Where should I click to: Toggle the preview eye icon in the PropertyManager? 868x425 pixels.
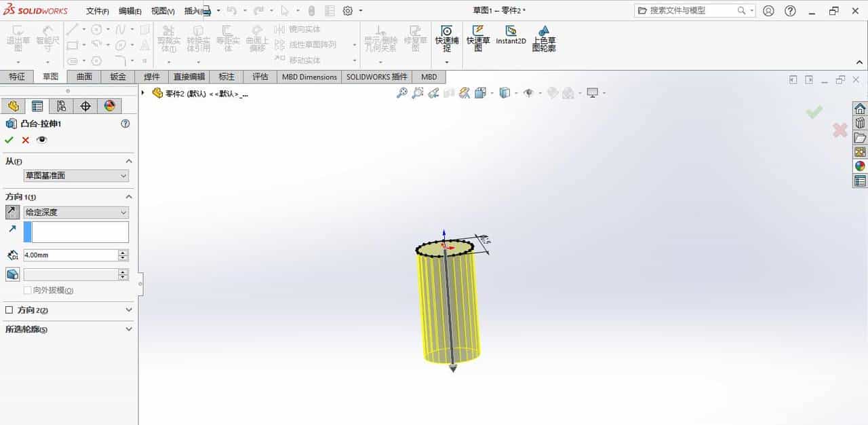coord(41,139)
